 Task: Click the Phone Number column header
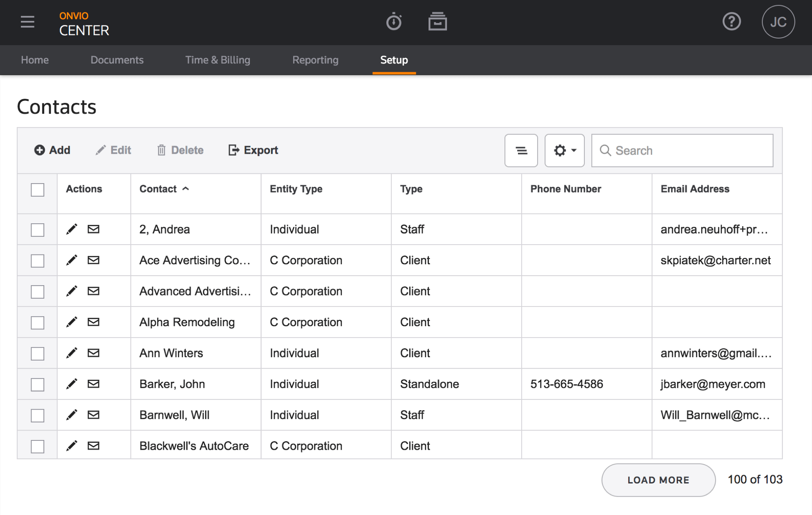pyautogui.click(x=566, y=189)
